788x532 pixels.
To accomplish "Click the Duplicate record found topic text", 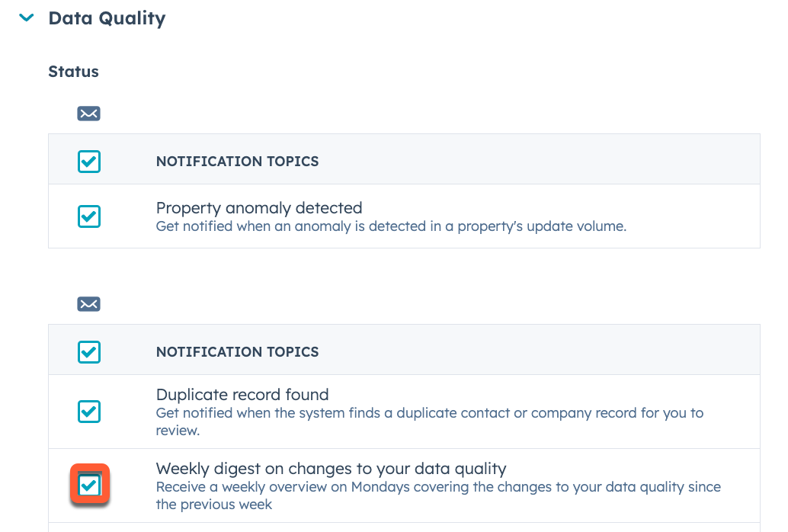I will (242, 394).
